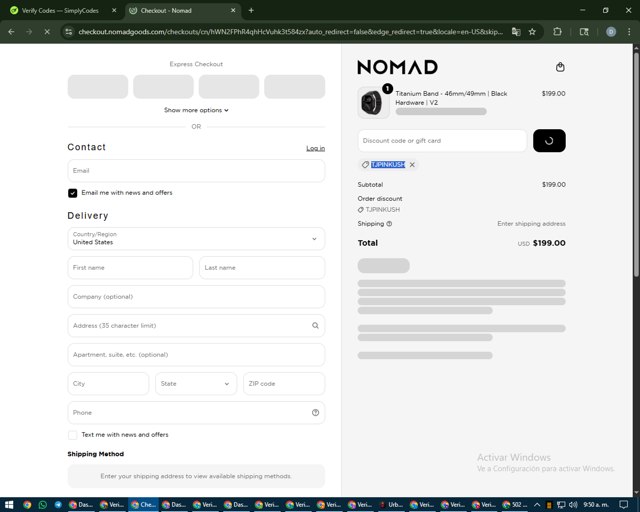This screenshot has width=640, height=512.
Task: Click the Company (optional) field
Action: click(196, 296)
